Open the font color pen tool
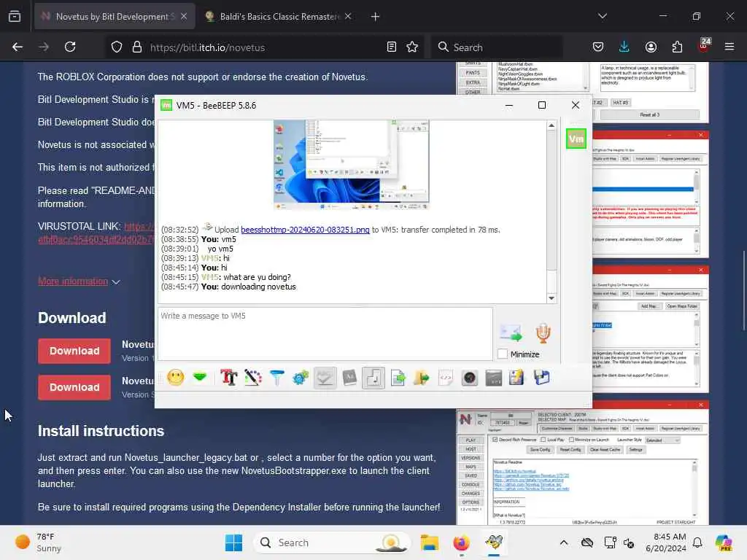 coord(253,378)
